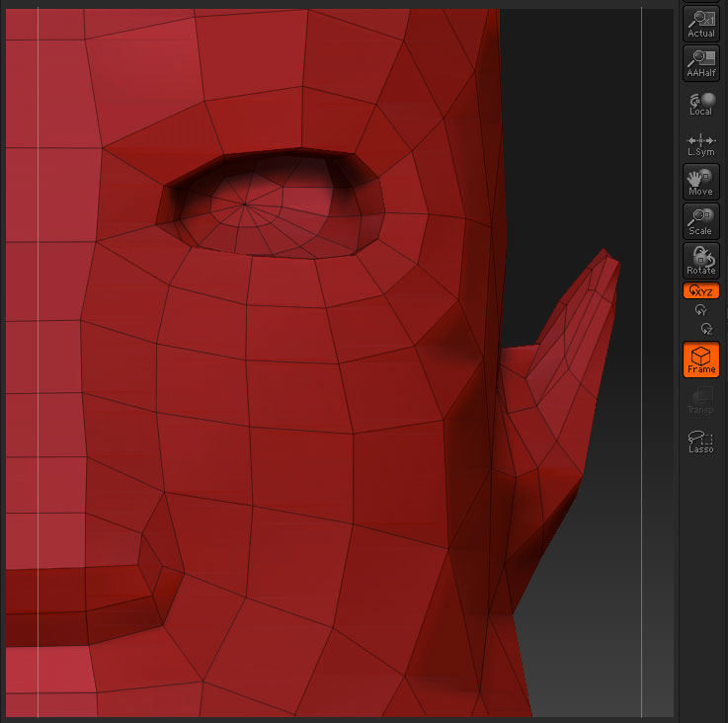Toggle XYZ rotation mode
This screenshot has width=728, height=723.
[x=701, y=290]
